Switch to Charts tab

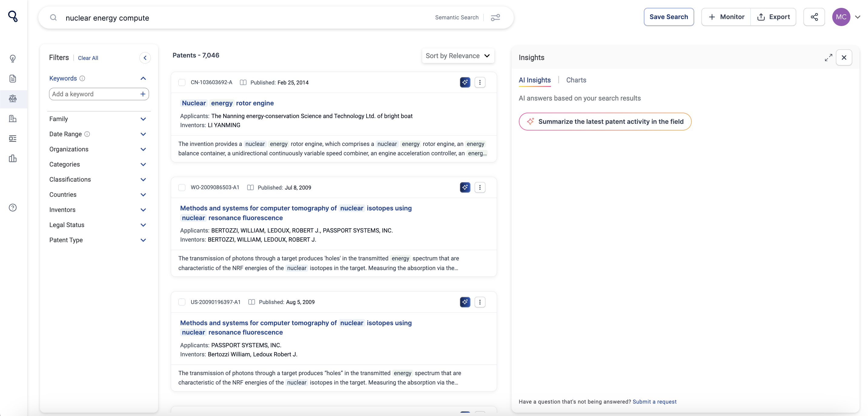click(576, 80)
